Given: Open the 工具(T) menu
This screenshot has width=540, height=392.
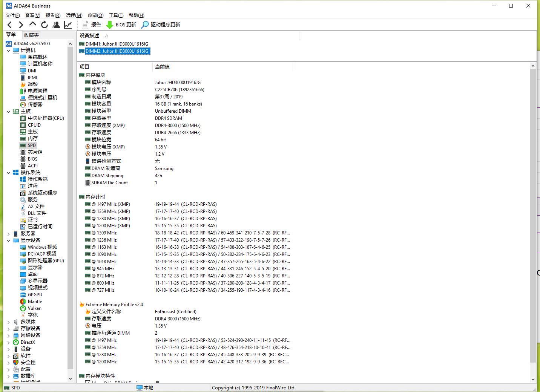Looking at the screenshot, I should [x=116, y=15].
